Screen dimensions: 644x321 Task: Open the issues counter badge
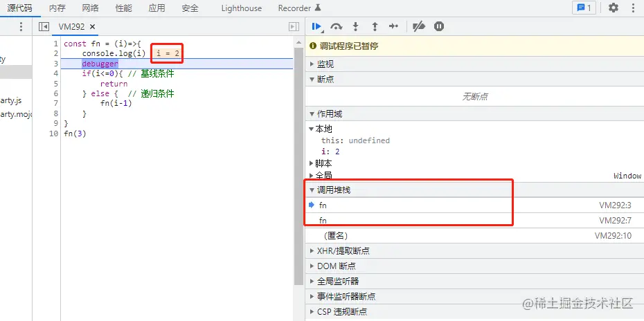[x=584, y=8]
